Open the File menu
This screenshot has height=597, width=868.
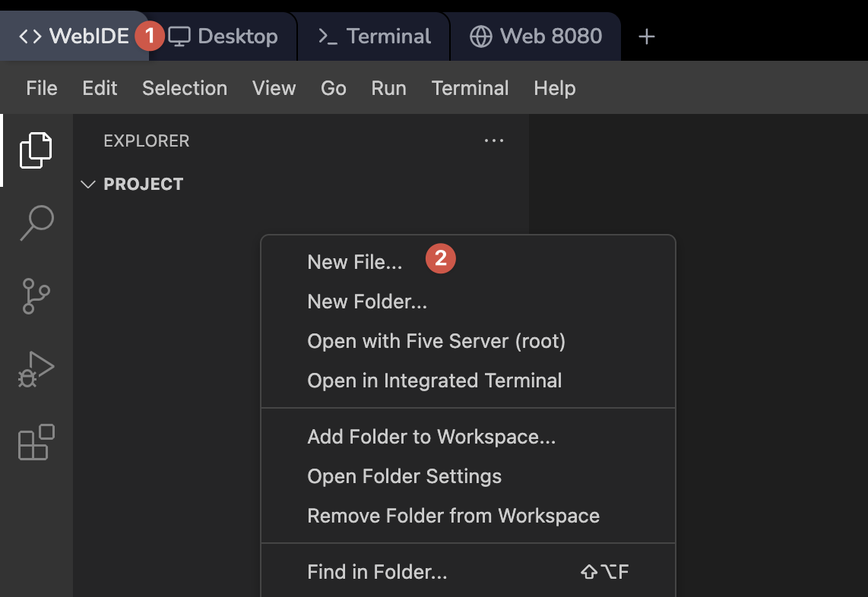(x=42, y=88)
